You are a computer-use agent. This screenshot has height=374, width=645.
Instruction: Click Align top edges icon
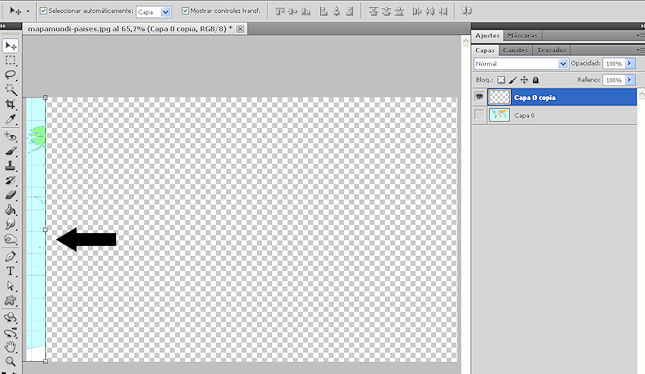click(x=280, y=12)
